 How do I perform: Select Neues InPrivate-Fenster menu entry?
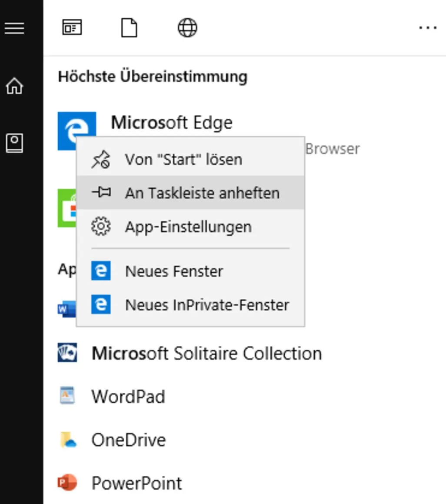tap(190, 304)
